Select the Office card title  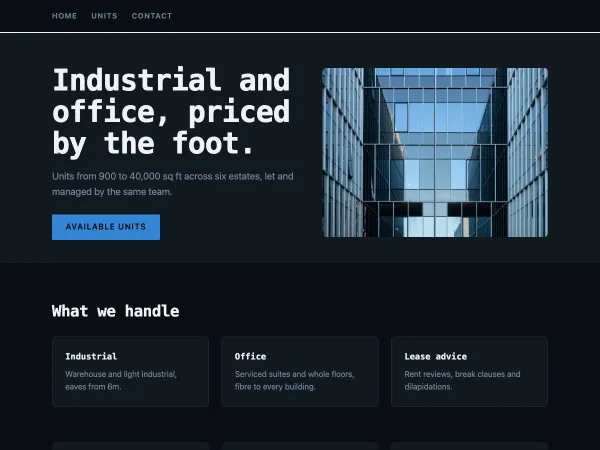[x=250, y=356]
